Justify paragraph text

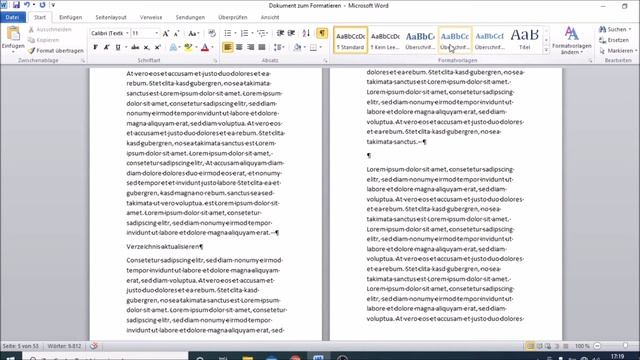[x=262, y=47]
